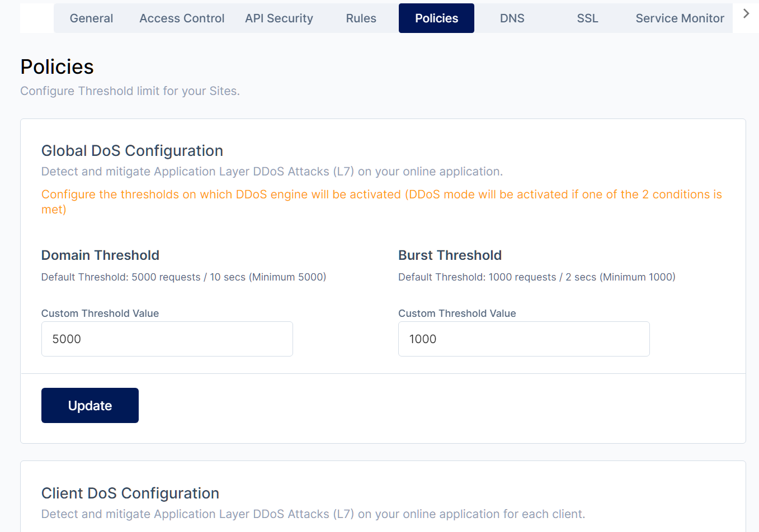The width and height of the screenshot is (759, 532).
Task: Click the Burst Threshold label
Action: click(450, 255)
